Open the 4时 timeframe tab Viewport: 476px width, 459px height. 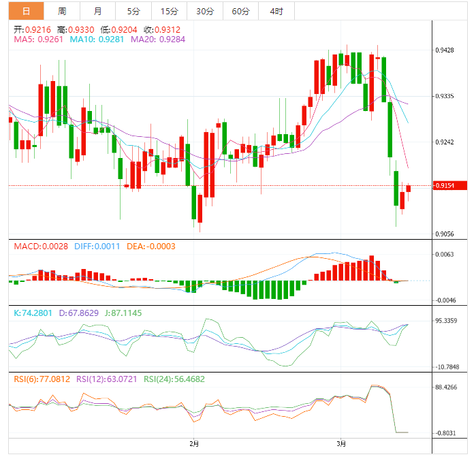[276, 11]
